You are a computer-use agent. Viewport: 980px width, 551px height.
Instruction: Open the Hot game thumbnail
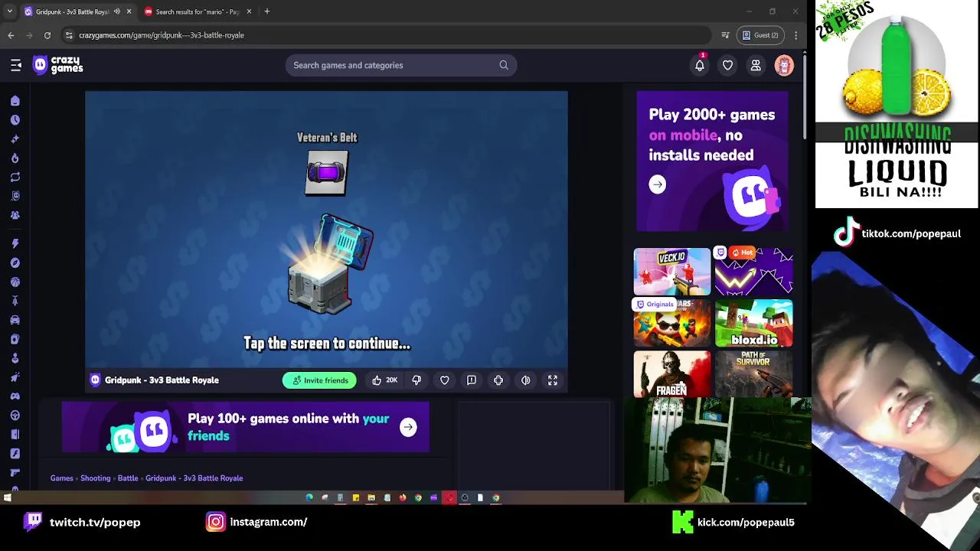coord(753,271)
